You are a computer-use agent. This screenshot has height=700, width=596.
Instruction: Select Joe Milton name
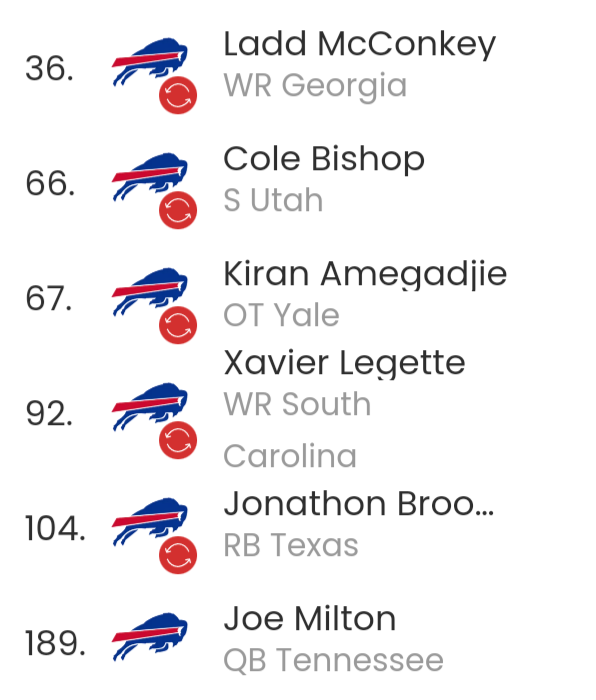309,619
